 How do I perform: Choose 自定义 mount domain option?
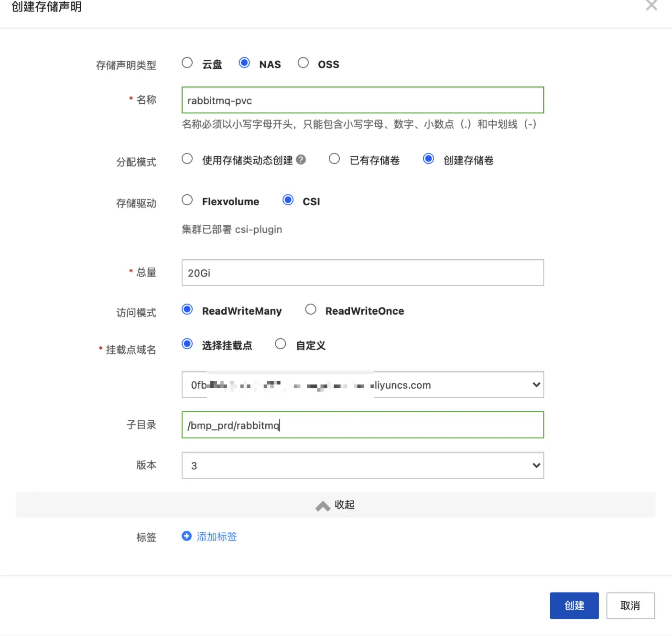point(281,344)
